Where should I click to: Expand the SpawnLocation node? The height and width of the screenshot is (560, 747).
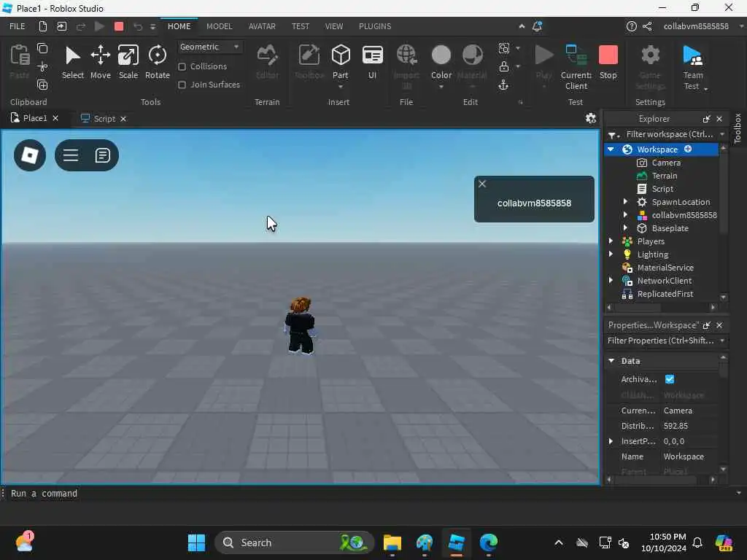click(625, 201)
